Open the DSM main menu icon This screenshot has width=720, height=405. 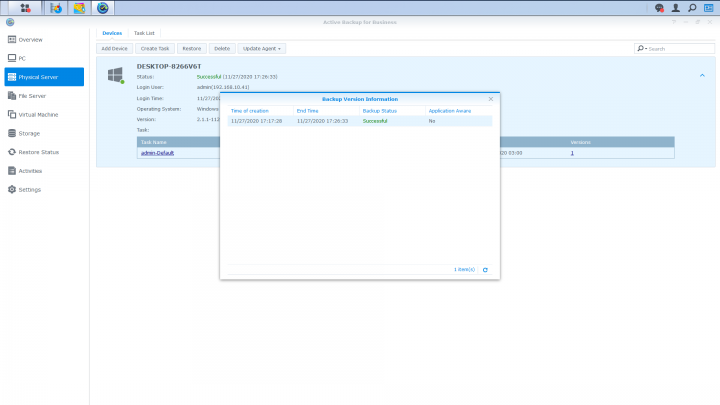pyautogui.click(x=25, y=8)
